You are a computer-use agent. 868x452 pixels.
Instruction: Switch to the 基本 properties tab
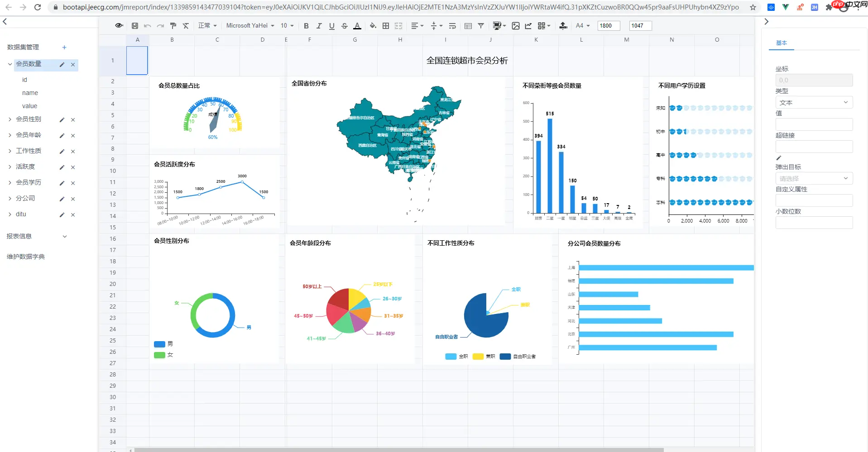(781, 43)
